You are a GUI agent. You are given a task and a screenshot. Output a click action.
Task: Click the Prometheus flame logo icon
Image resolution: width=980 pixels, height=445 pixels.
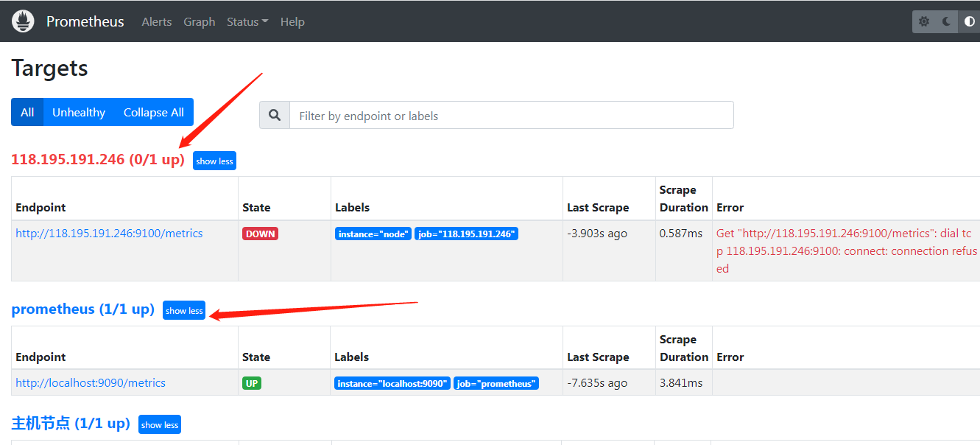24,21
